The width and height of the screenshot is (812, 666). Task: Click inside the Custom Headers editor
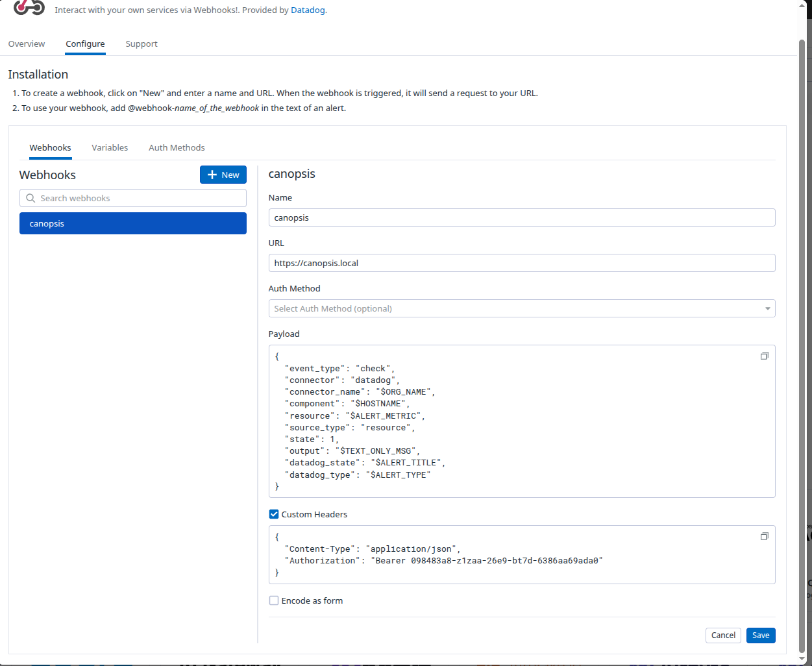pyautogui.click(x=522, y=555)
